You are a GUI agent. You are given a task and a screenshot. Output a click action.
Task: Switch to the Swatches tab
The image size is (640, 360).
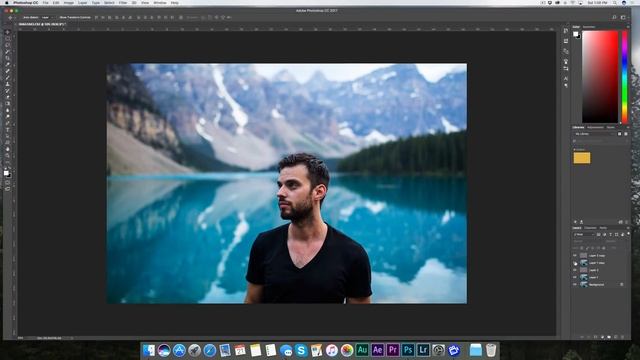click(x=589, y=27)
